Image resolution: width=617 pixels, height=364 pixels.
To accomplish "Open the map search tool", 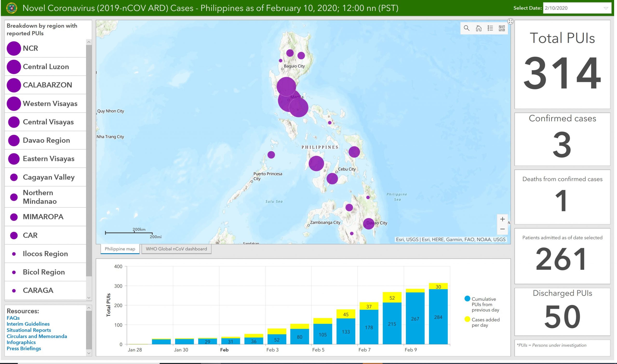I will click(466, 28).
